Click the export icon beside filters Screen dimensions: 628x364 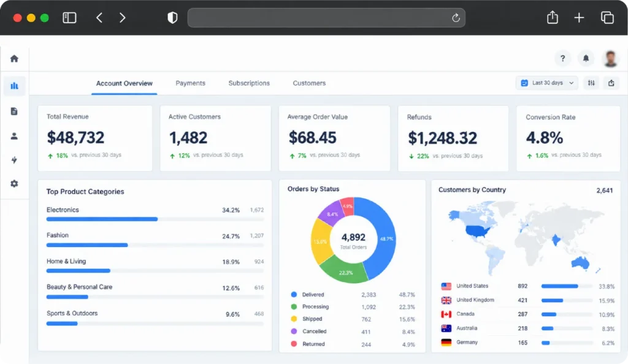click(x=611, y=83)
